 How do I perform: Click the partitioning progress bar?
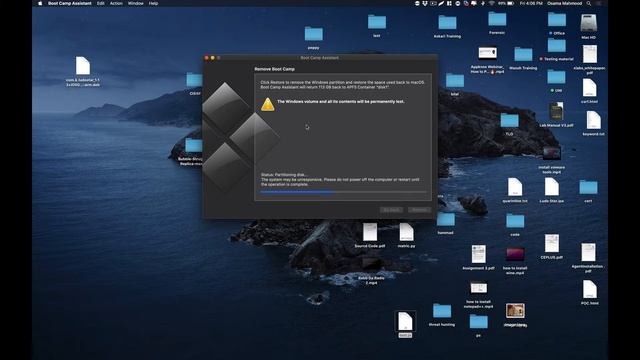click(343, 192)
